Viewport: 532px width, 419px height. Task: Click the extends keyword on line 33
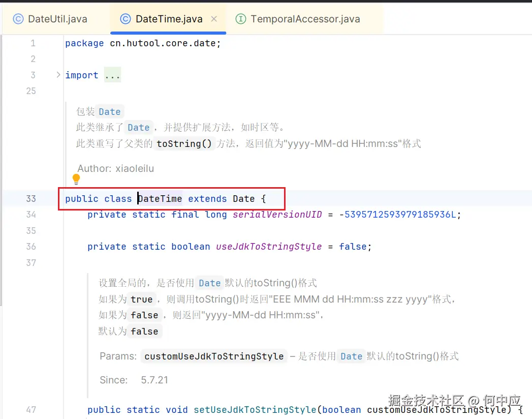207,199
